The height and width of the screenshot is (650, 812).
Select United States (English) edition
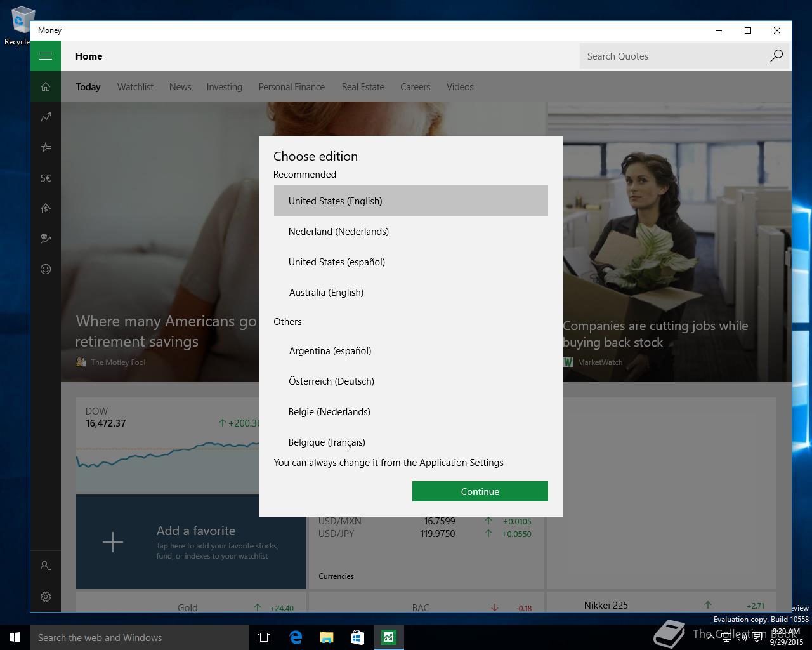(x=411, y=201)
